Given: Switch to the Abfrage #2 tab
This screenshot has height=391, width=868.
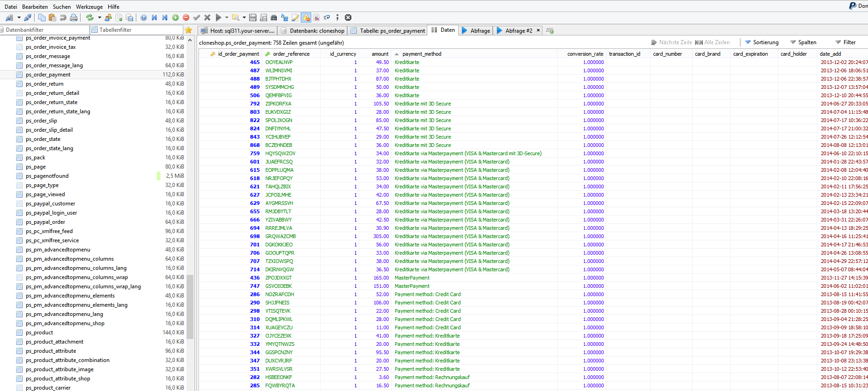Looking at the screenshot, I should pos(518,30).
